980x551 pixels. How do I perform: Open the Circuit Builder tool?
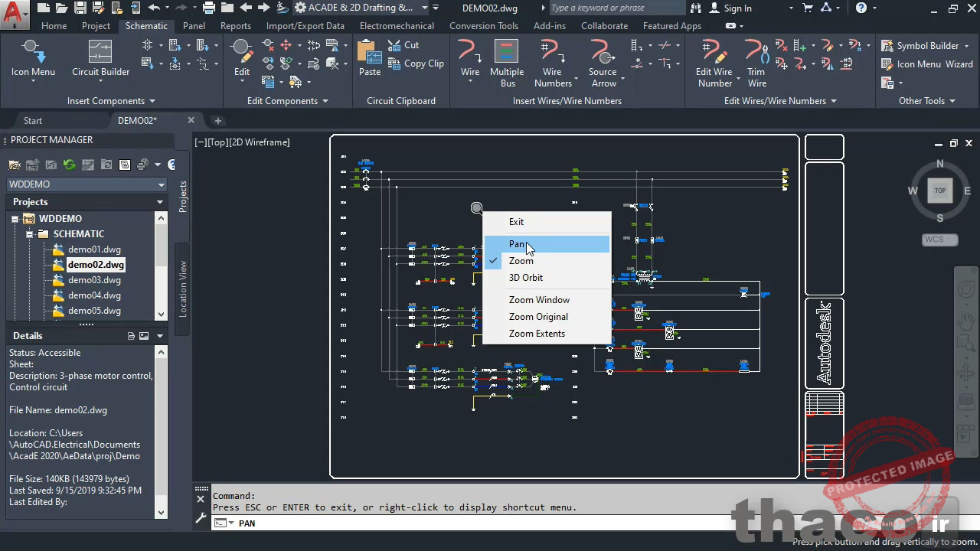point(100,61)
